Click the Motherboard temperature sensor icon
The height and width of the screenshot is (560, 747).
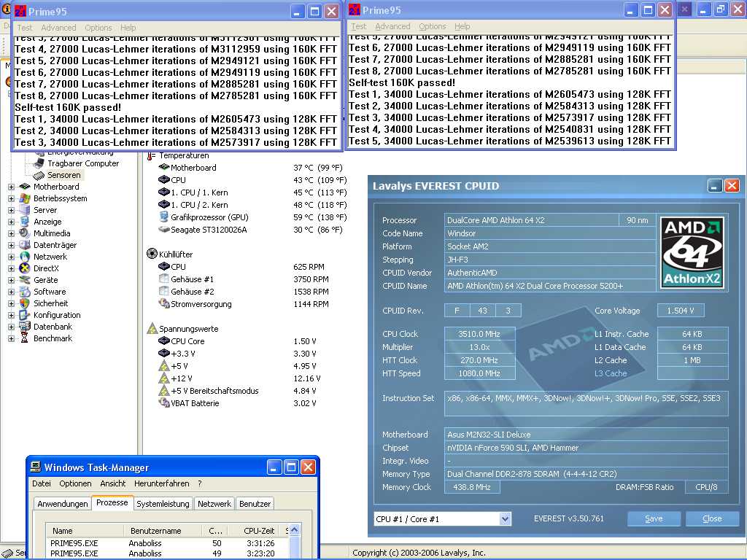(164, 167)
